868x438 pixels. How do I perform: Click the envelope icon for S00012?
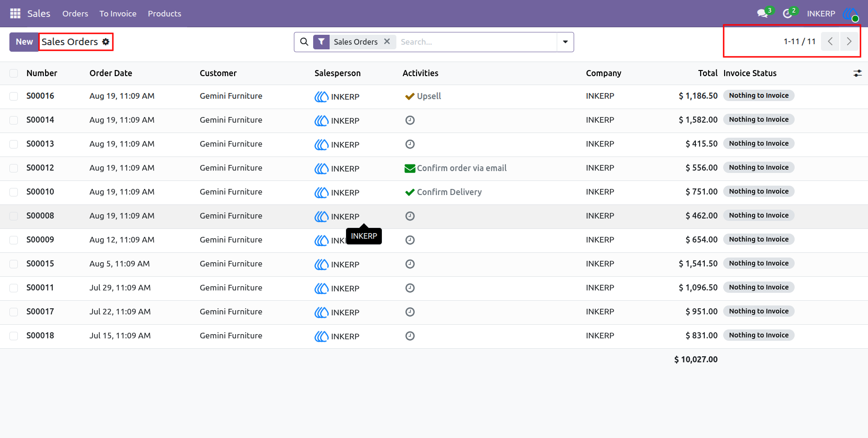(410, 168)
